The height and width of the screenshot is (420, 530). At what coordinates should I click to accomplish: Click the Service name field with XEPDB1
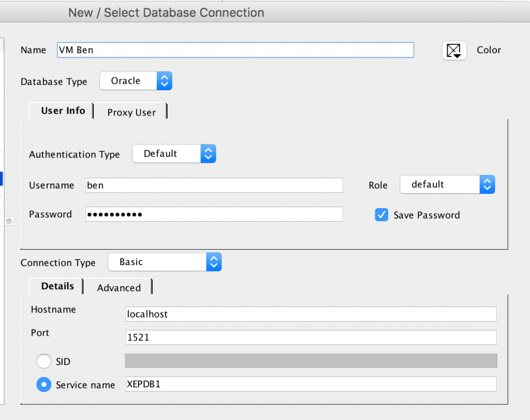(x=311, y=384)
